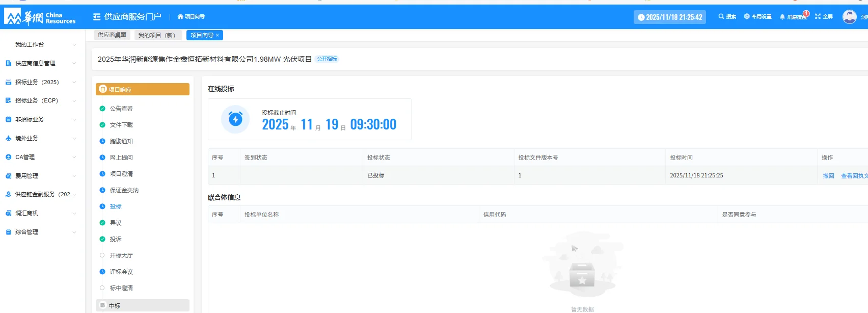The image size is (868, 313).
Task: Click the green check icon beside 公告查看
Action: click(102, 109)
